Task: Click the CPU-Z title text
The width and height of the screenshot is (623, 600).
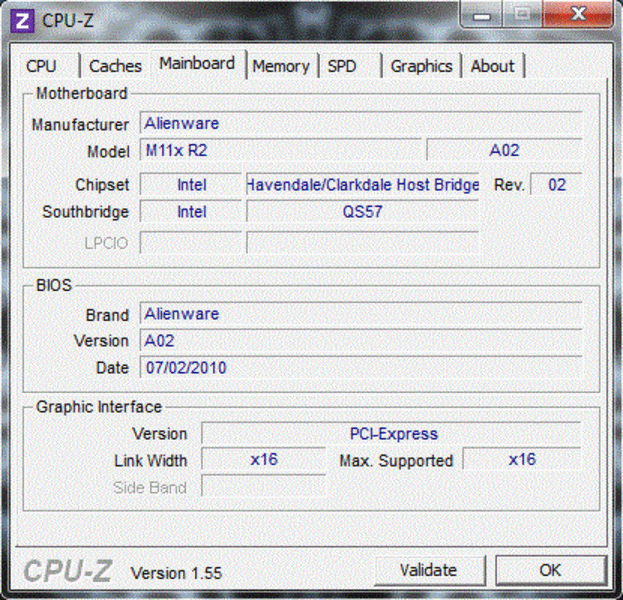Action: [x=68, y=20]
